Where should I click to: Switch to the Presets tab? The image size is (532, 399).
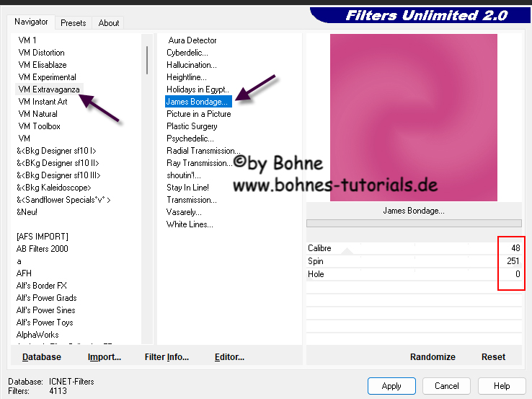(x=73, y=23)
